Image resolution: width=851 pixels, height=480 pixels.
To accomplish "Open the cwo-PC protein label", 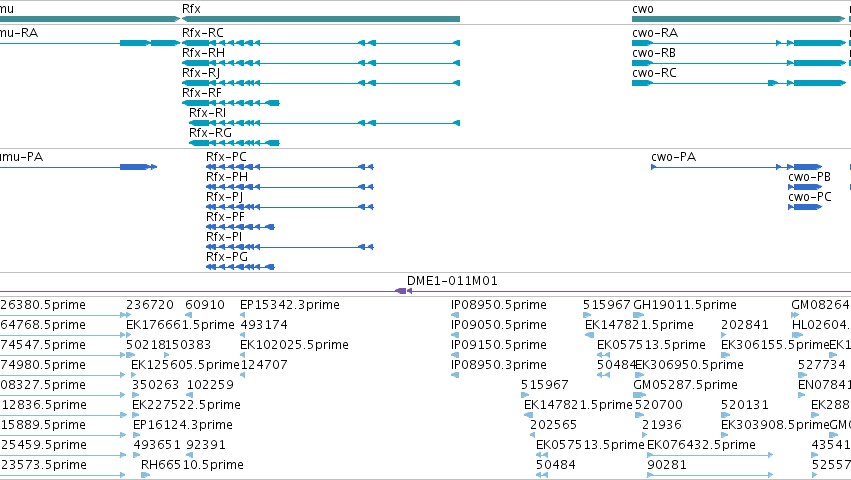I will (x=810, y=197).
